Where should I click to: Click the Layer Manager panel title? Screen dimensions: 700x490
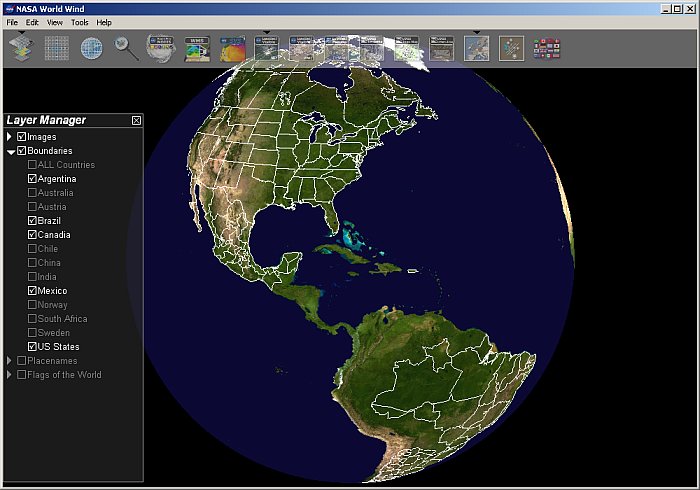tap(46, 120)
